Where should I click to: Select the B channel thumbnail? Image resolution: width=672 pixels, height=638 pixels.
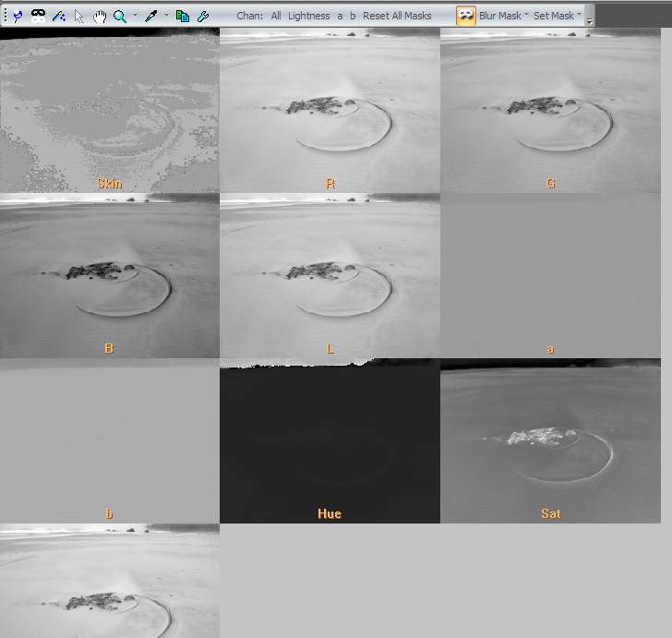110,275
